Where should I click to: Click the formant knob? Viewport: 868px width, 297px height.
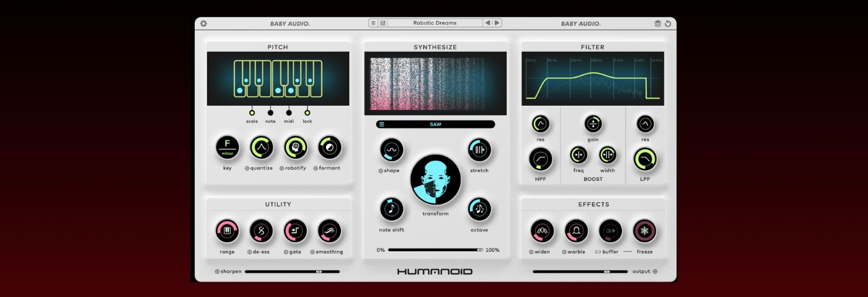(x=330, y=148)
